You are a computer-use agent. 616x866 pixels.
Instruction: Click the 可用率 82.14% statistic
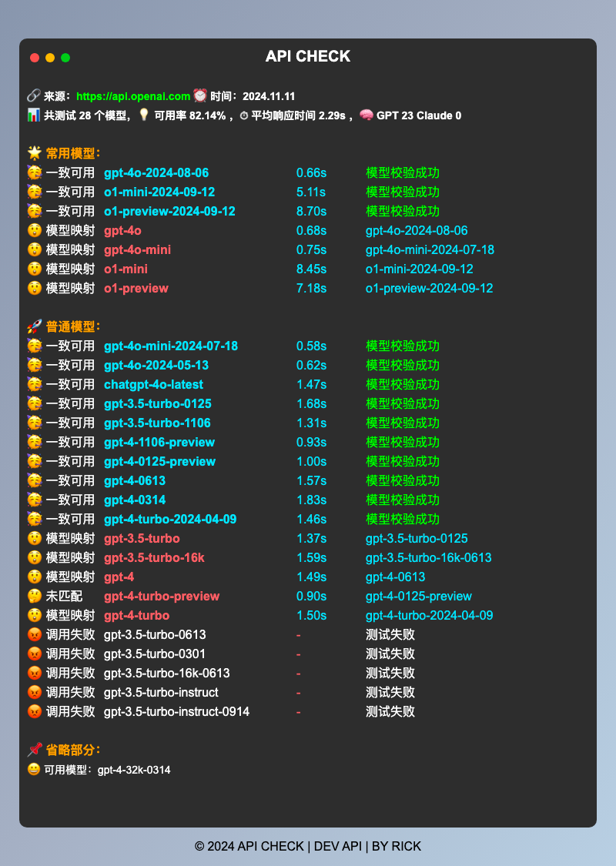point(190,115)
